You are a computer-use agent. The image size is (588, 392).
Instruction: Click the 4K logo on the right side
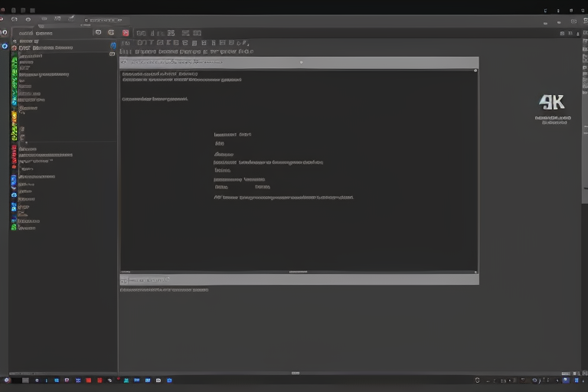coord(551,103)
